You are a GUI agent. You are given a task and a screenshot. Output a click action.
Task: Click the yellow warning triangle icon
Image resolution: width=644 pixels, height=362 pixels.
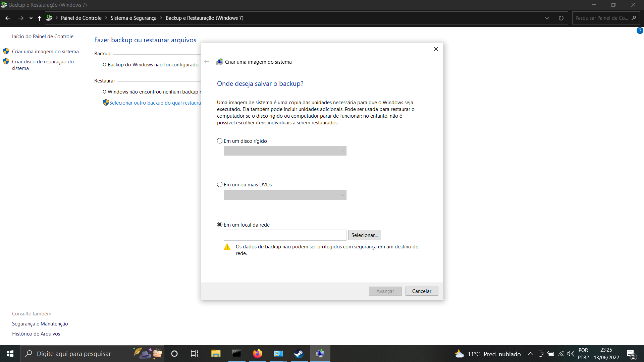(227, 247)
